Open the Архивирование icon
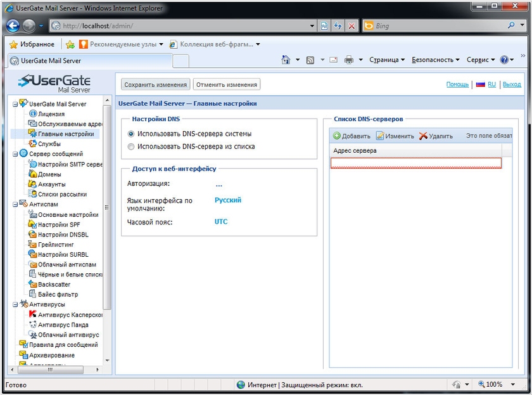 click(x=23, y=354)
